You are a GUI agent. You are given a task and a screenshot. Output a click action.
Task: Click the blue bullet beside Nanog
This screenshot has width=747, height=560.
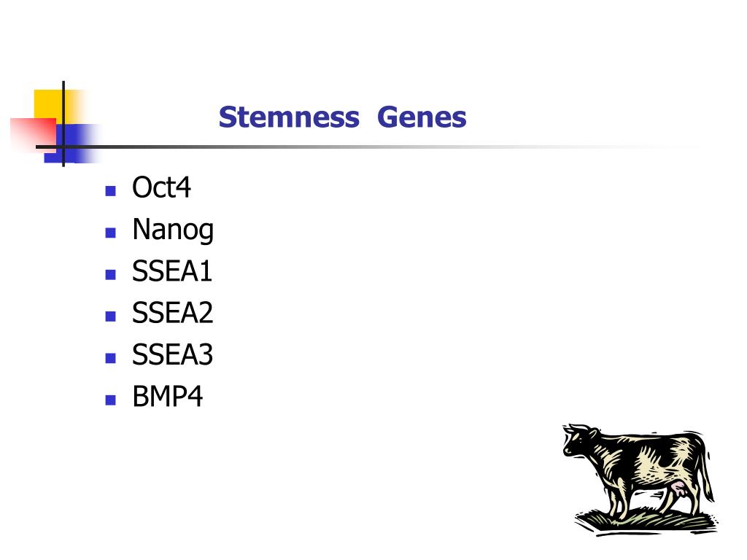(x=111, y=233)
